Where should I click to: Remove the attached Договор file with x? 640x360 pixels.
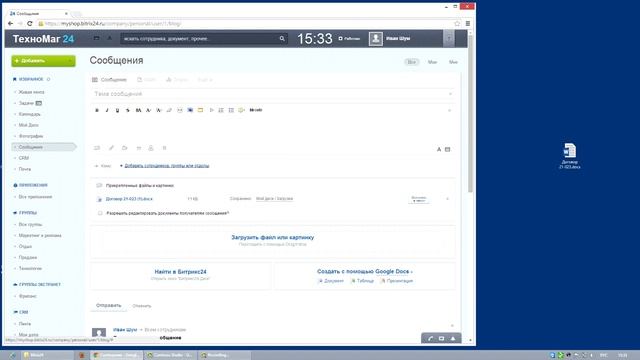[x=447, y=199]
